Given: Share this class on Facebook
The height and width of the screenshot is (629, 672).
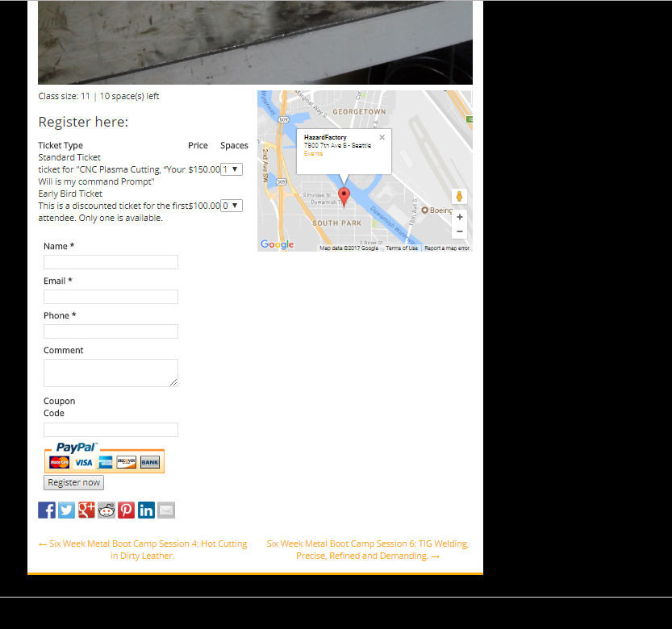Looking at the screenshot, I should pyautogui.click(x=47, y=510).
